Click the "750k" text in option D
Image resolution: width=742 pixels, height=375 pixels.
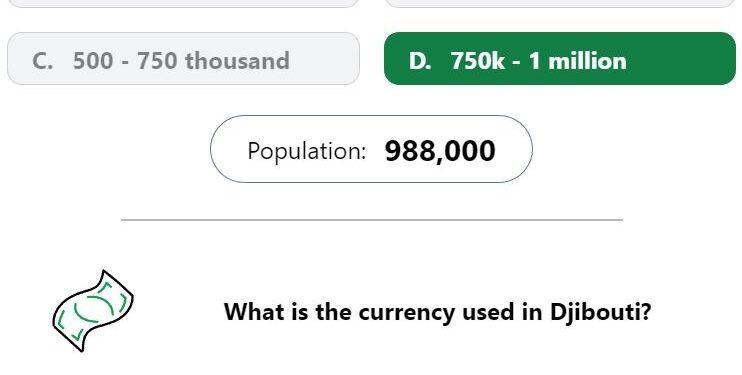point(477,61)
